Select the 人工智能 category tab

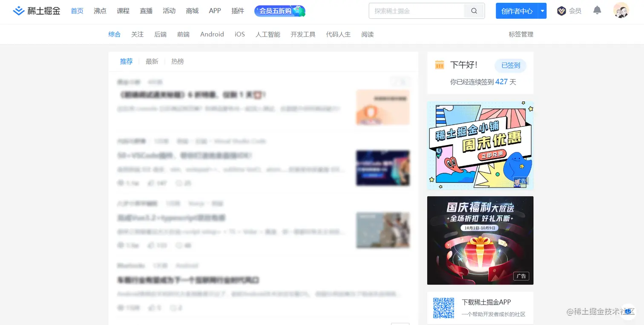[x=268, y=34]
